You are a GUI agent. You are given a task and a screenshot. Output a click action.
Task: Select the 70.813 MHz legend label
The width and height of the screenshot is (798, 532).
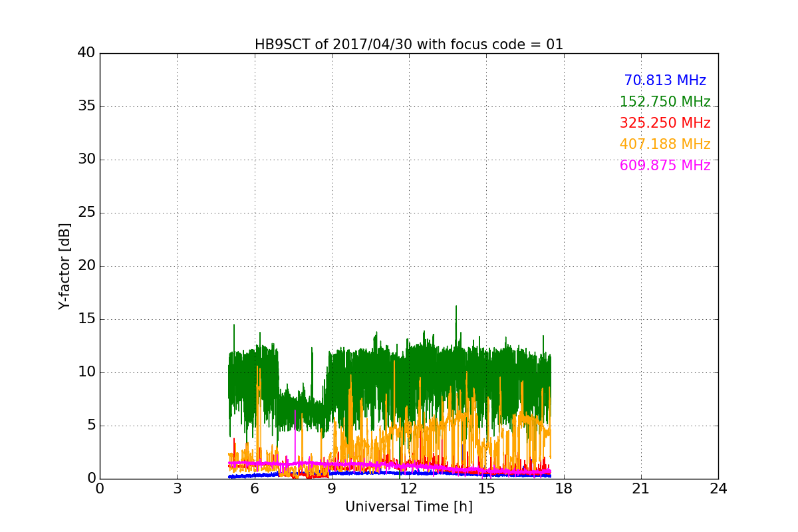pyautogui.click(x=665, y=80)
